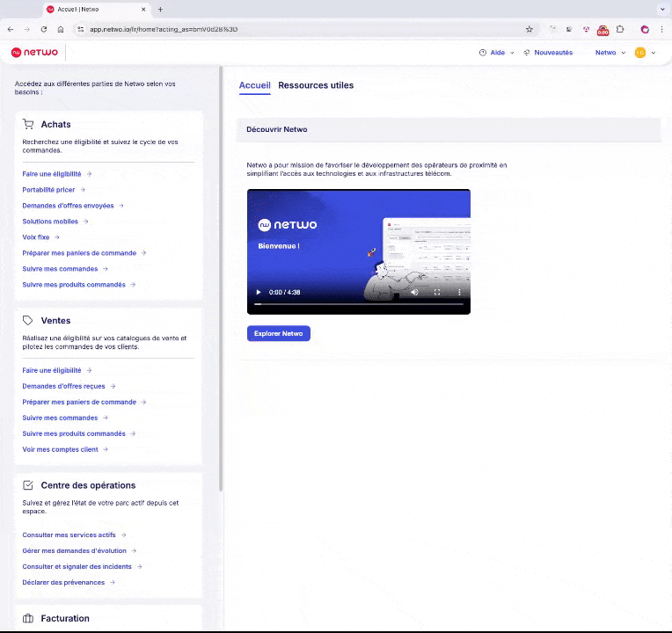Open the Nouveautés menu item
Screen dimensions: 672x633
click(x=553, y=52)
